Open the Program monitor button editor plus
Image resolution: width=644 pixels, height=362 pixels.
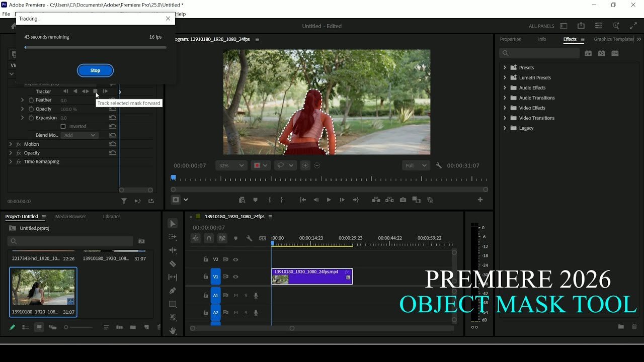point(480,200)
